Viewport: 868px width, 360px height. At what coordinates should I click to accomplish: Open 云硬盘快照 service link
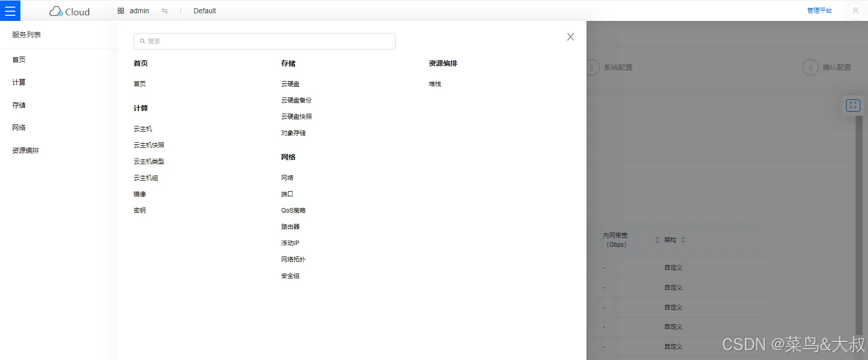tap(296, 116)
